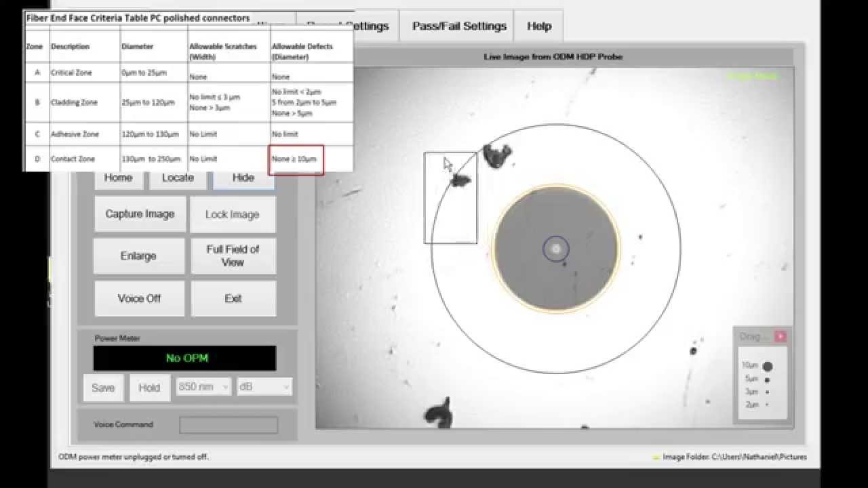Toggle the Voice Off button
Image resolution: width=868 pixels, height=488 pixels.
[x=139, y=298]
